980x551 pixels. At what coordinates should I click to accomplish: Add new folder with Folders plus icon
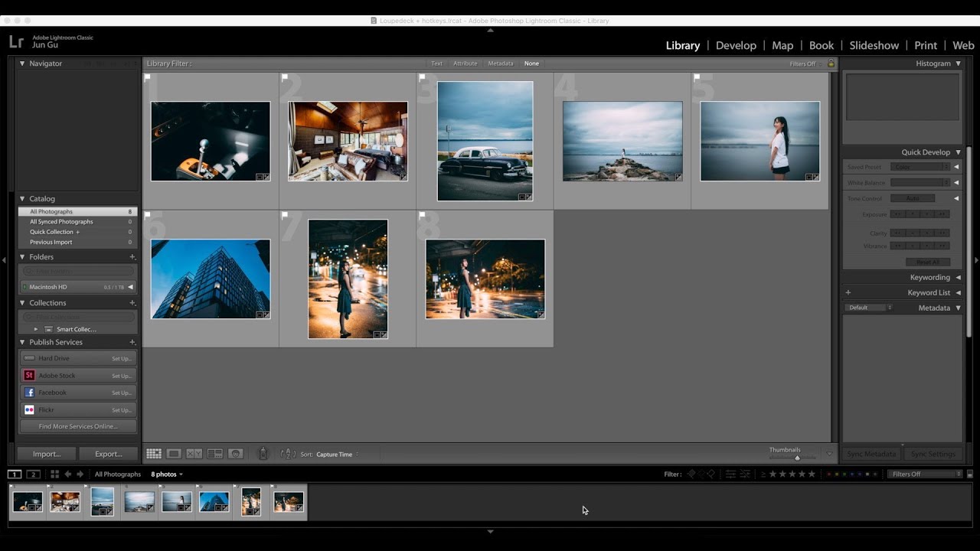pos(132,257)
